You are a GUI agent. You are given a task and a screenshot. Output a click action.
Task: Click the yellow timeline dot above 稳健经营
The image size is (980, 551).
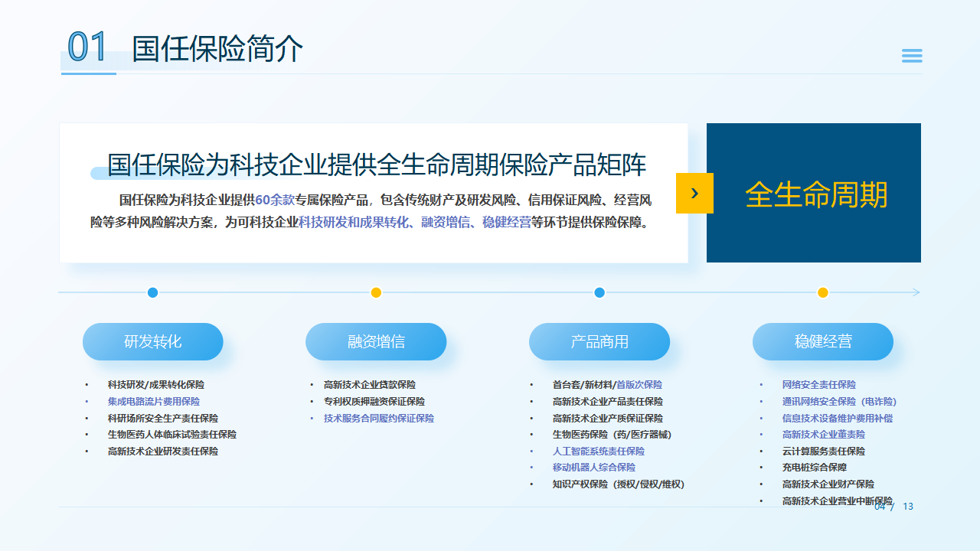coord(822,292)
